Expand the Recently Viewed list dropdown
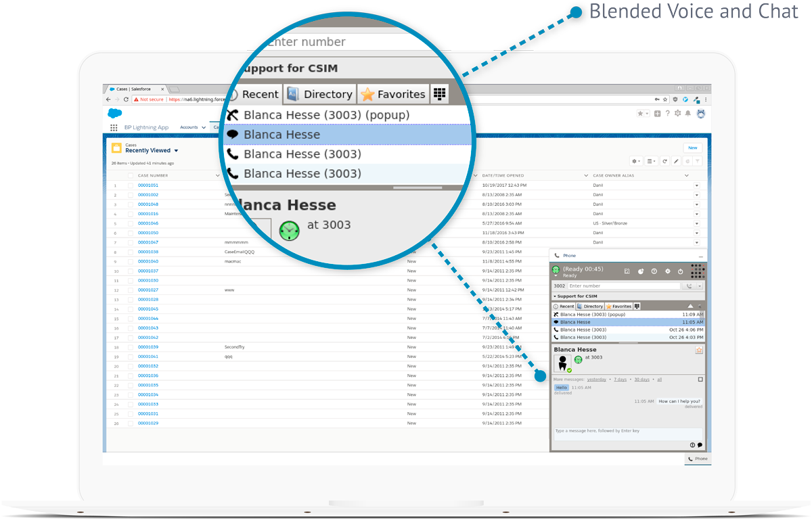This screenshot has height=519, width=812. pyautogui.click(x=176, y=151)
